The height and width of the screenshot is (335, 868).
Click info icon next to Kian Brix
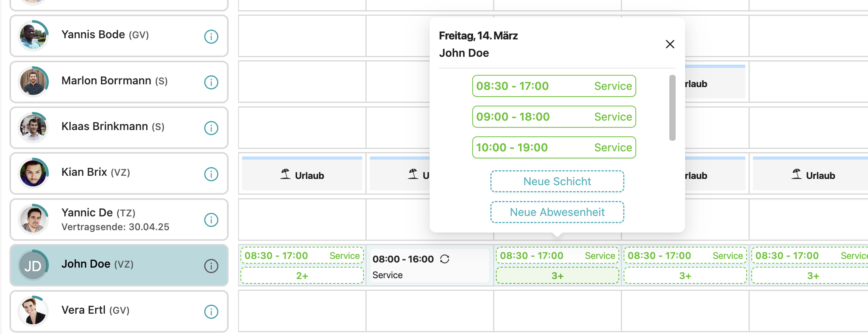click(211, 174)
